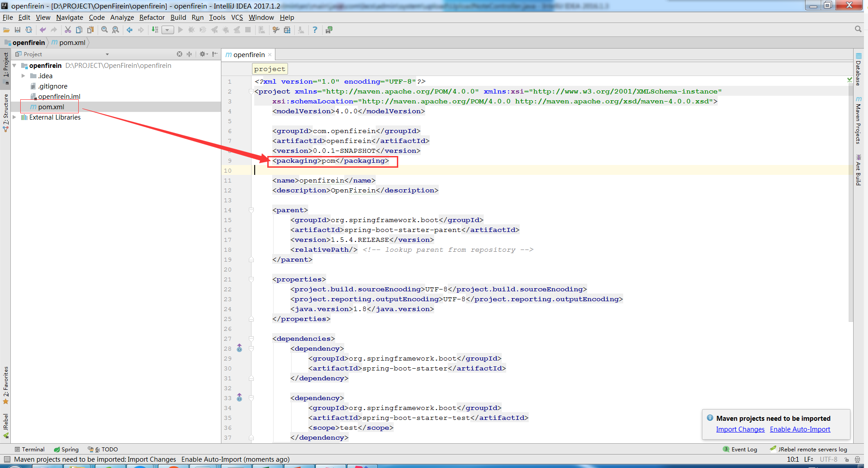Toggle the Maven Projects side tool window
Image resolution: width=868 pixels, height=468 pixels.
[x=859, y=120]
